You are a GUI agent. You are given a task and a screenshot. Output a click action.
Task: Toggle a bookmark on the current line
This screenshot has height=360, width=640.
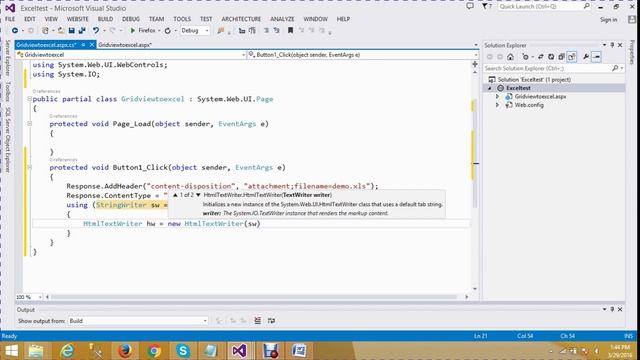(290, 31)
